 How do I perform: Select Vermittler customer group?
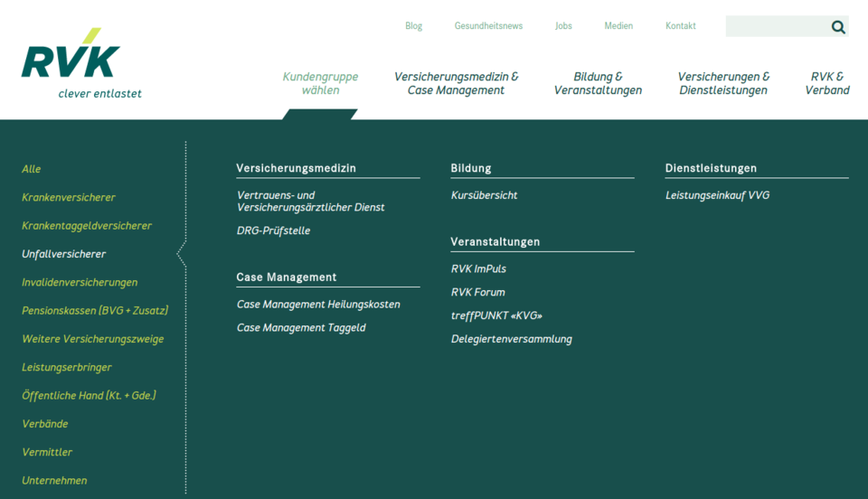47,452
